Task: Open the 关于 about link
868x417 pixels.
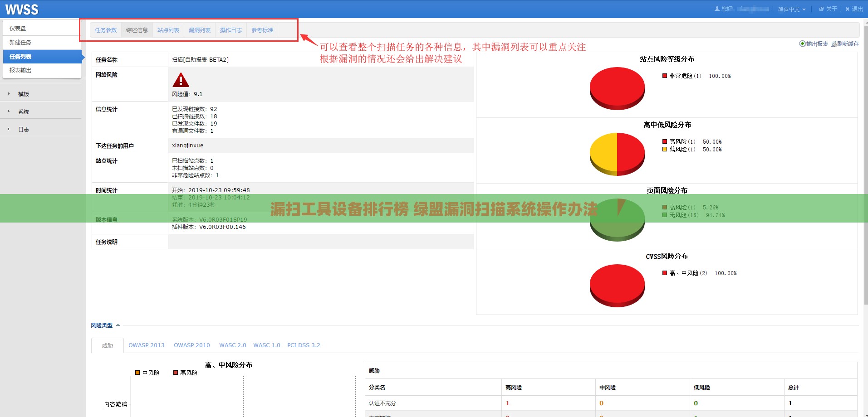Action: tap(828, 9)
